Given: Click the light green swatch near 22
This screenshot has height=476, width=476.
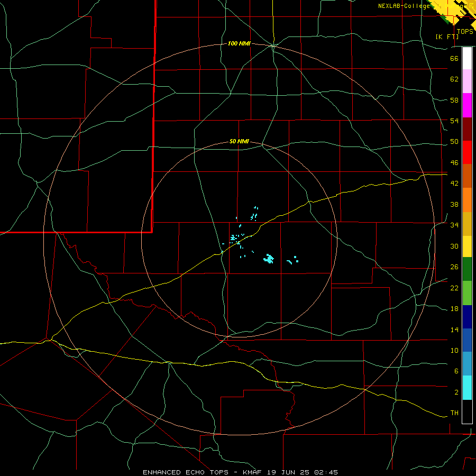Looking at the screenshot, I should pyautogui.click(x=467, y=293).
